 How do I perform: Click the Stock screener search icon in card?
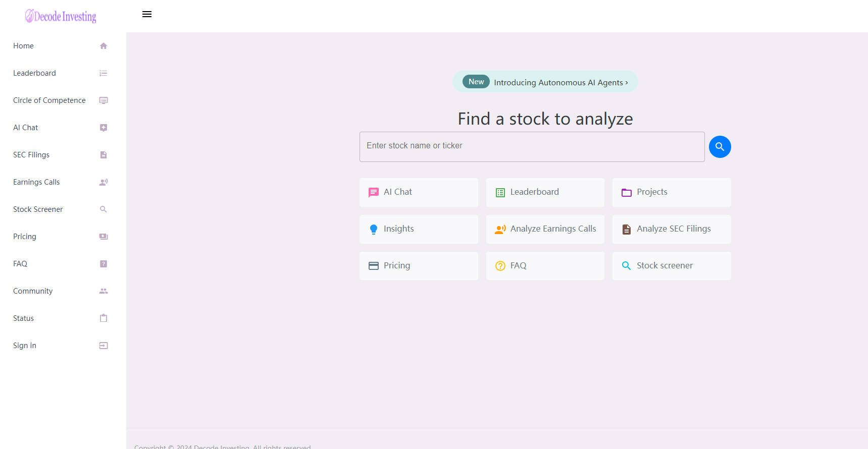626,265
